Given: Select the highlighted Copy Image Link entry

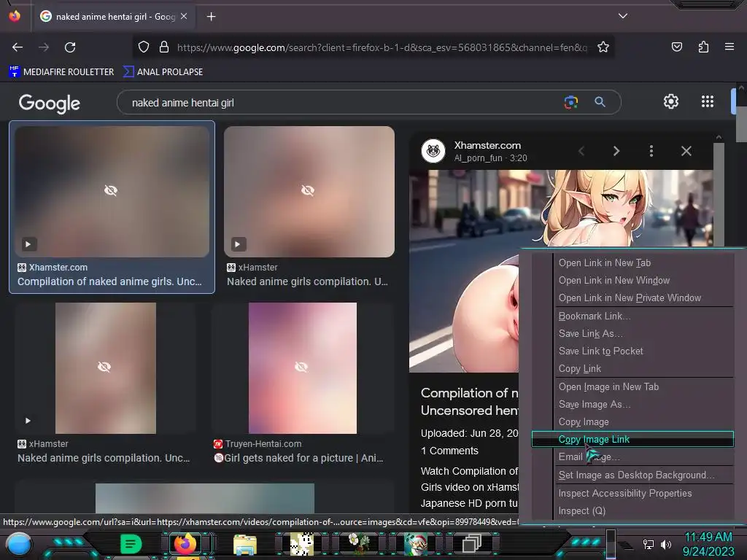Looking at the screenshot, I should click(632, 439).
